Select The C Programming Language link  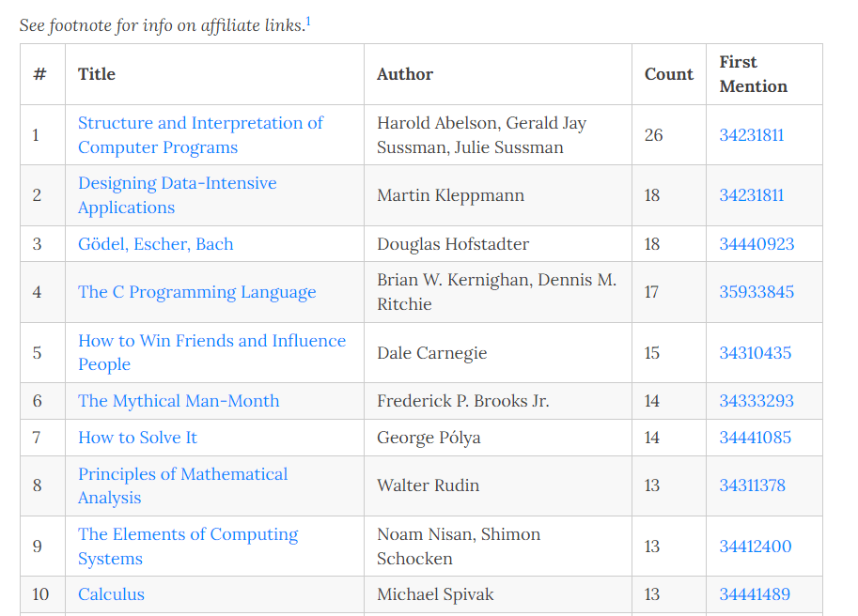[x=196, y=292]
